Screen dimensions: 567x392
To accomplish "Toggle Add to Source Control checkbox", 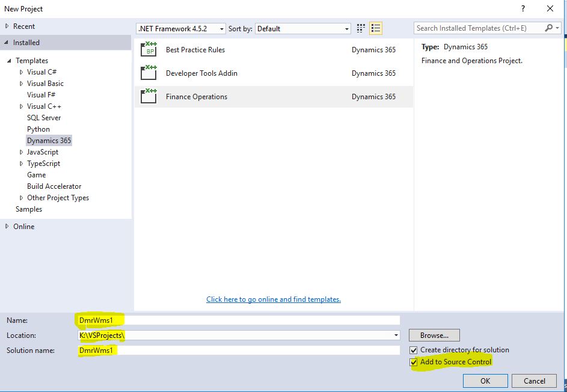I will [413, 362].
